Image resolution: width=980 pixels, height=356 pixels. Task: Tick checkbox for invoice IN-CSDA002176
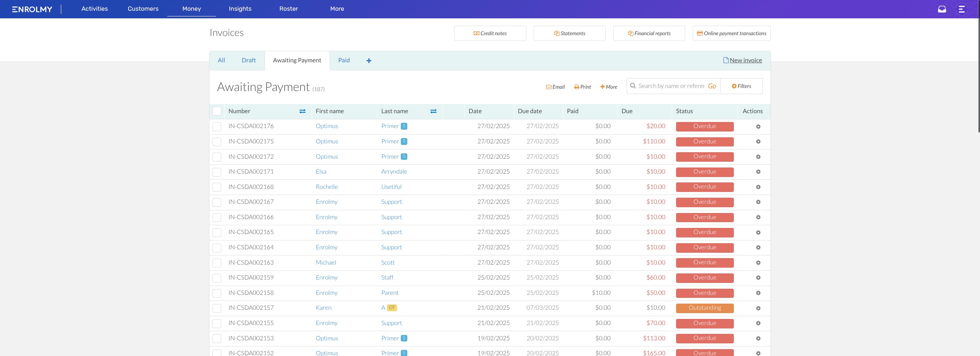point(217,127)
